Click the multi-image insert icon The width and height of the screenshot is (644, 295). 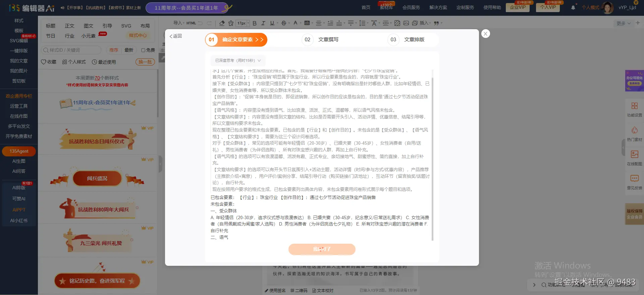click(415, 23)
